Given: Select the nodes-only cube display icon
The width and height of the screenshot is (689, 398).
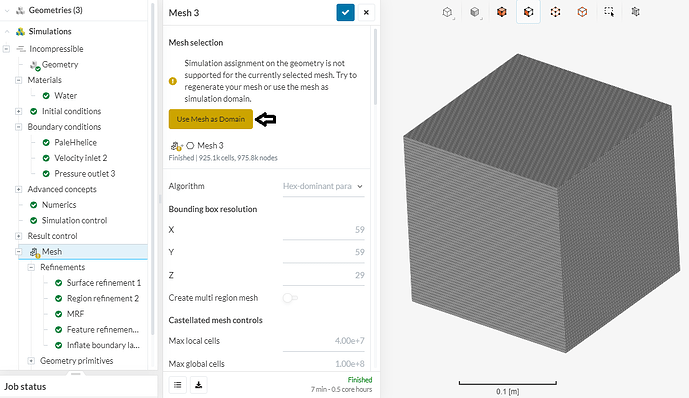Looking at the screenshot, I should click(555, 12).
